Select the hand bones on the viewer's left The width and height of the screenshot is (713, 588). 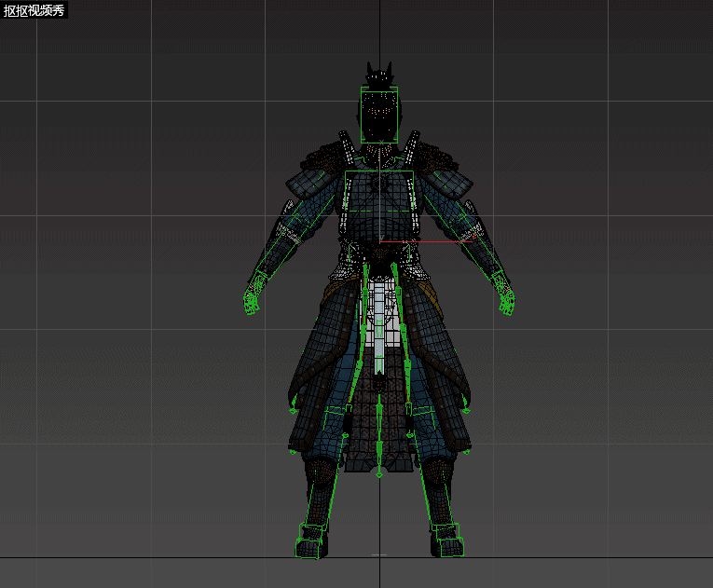(255, 293)
